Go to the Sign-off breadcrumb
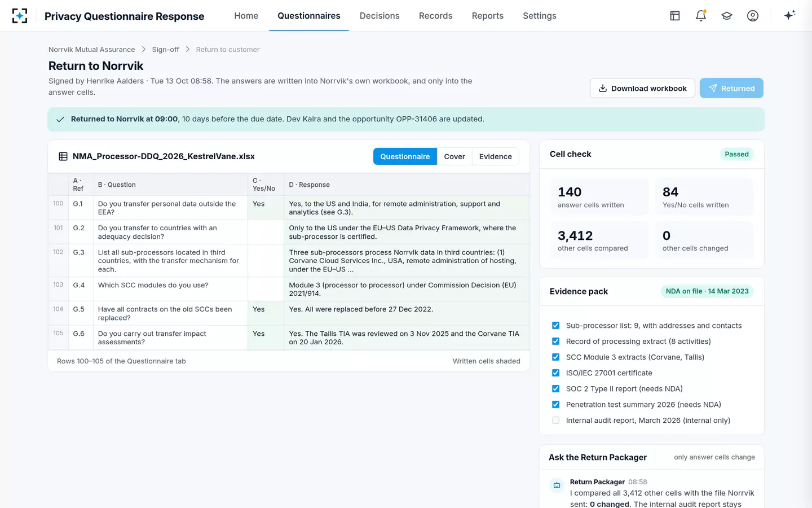The height and width of the screenshot is (508, 812). pyautogui.click(x=165, y=50)
